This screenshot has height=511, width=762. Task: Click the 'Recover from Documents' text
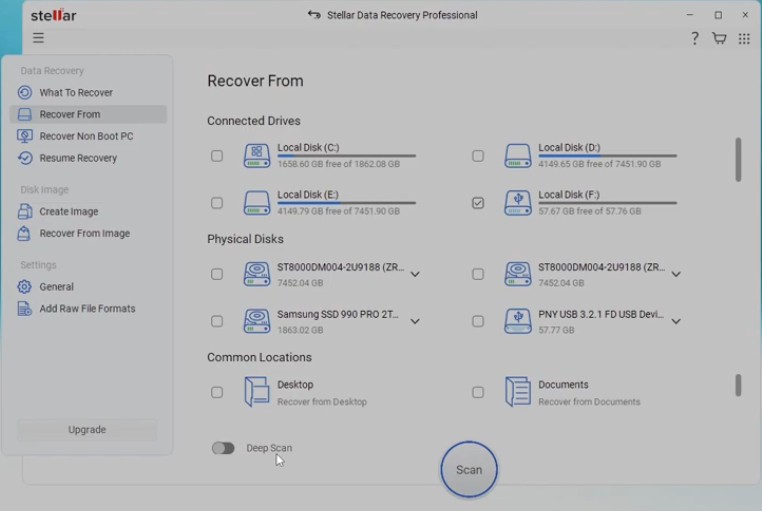coord(589,402)
